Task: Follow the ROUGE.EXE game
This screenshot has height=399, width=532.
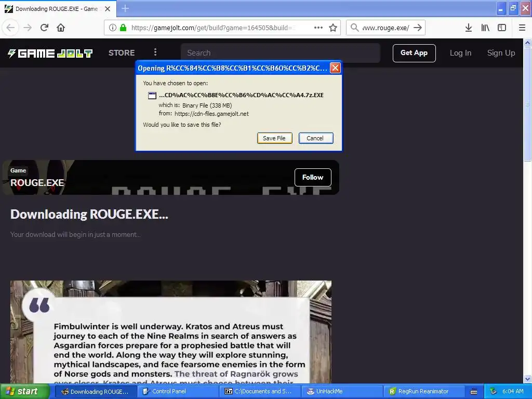Action: pyautogui.click(x=313, y=177)
